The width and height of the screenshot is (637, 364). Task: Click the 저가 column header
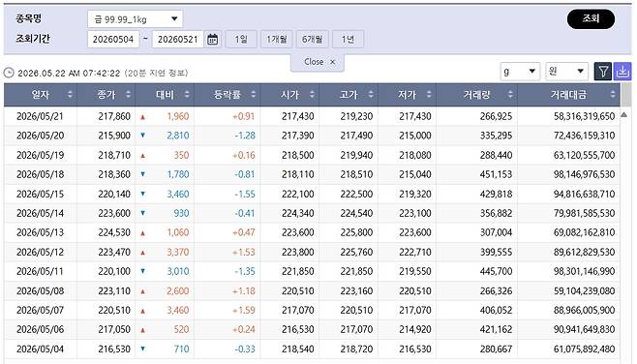click(x=407, y=95)
